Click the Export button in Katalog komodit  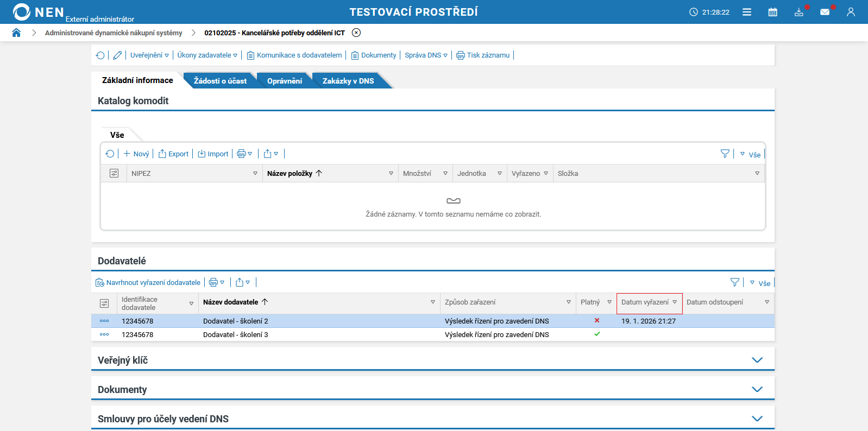[173, 154]
